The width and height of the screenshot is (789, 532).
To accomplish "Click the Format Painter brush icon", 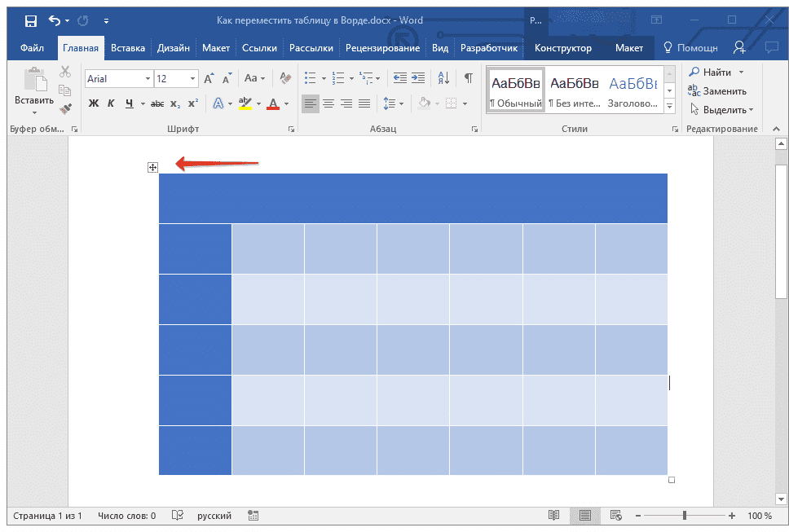I will (65, 108).
